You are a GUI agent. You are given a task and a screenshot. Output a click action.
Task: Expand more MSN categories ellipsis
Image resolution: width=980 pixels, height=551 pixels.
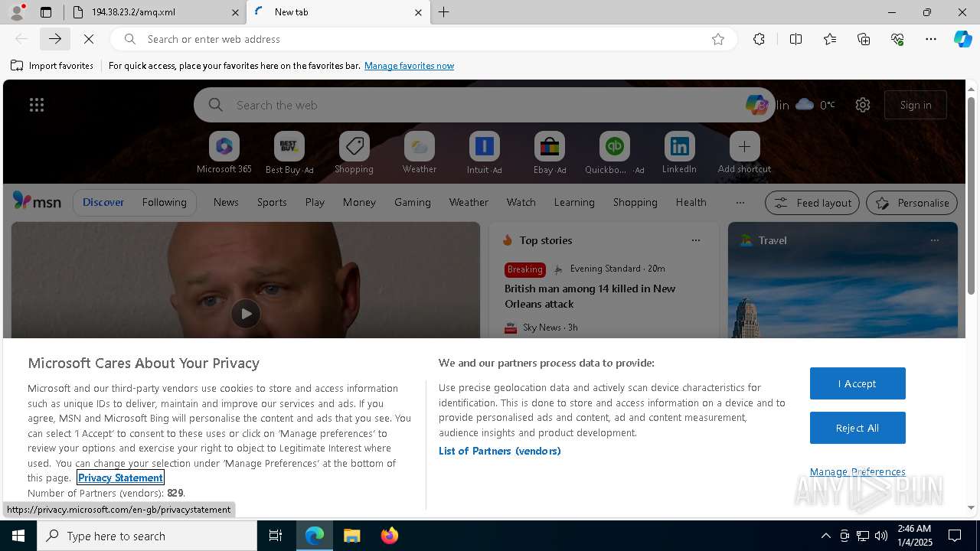click(x=740, y=202)
